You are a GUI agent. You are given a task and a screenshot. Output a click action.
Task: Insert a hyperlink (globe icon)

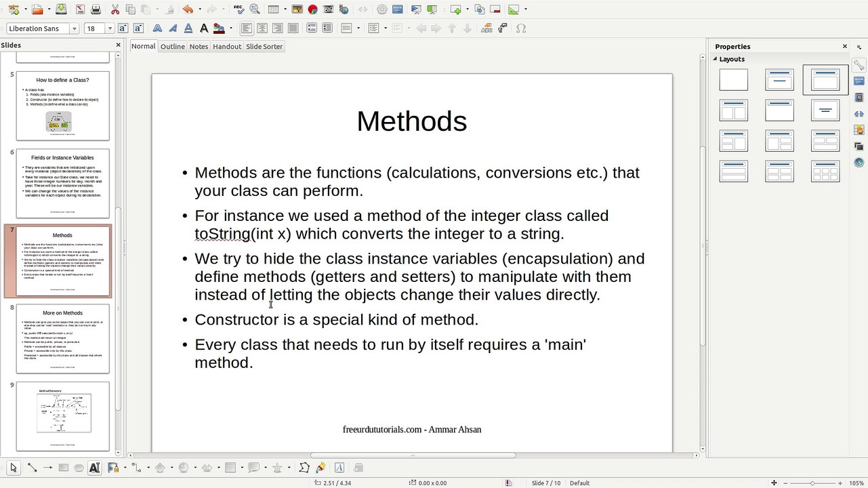click(x=344, y=9)
